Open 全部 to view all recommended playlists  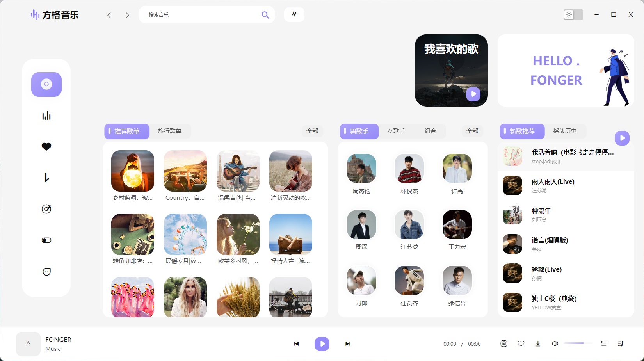[312, 131]
